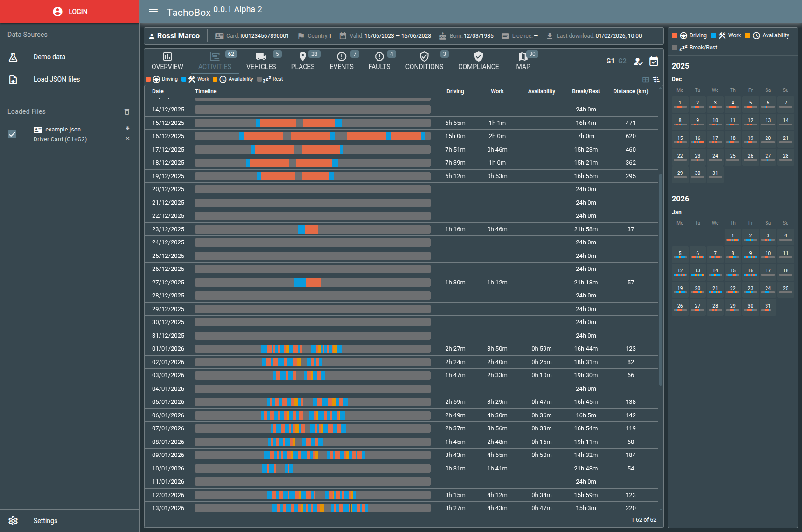Download the example.json file
Screen dimensions: 802x532
[127, 129]
